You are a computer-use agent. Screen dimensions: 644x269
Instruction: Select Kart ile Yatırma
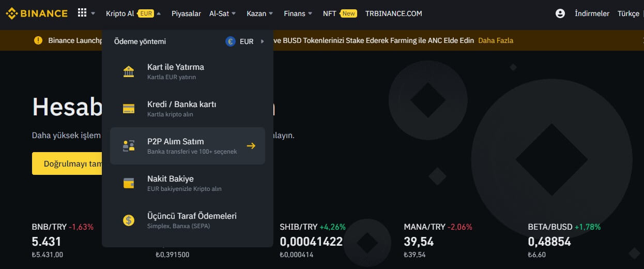[x=188, y=71]
